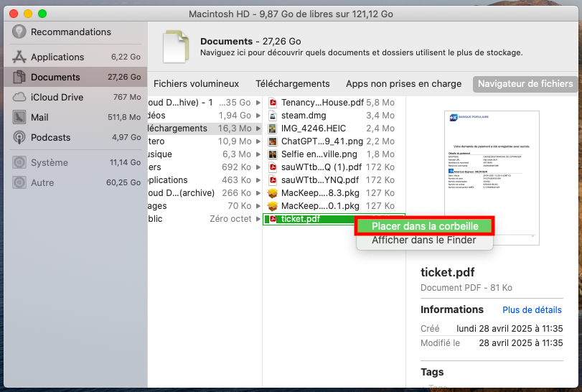Click the Tags section heading
Screen dimensions: 582x392
[x=432, y=372]
